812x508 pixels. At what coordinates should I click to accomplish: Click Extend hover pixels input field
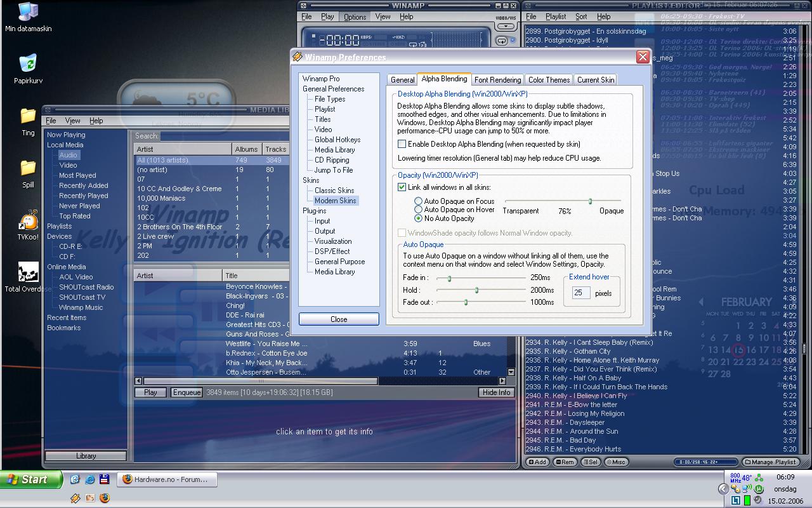pos(581,293)
